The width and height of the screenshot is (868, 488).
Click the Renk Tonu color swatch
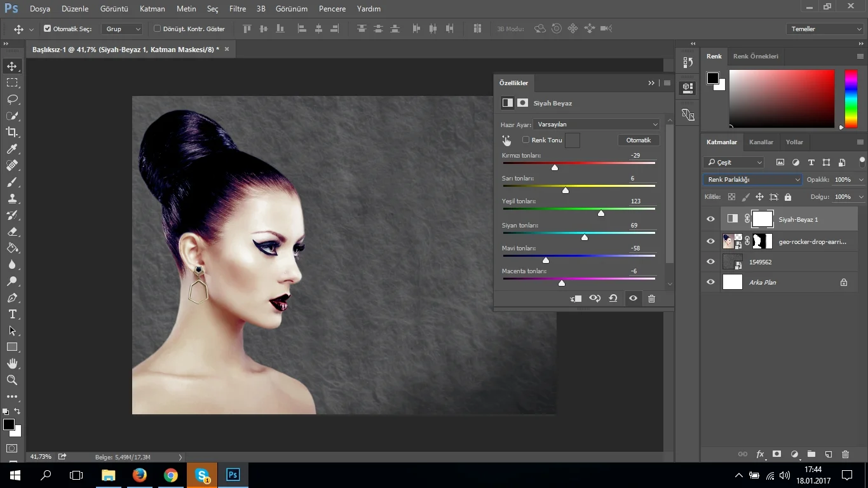click(573, 140)
